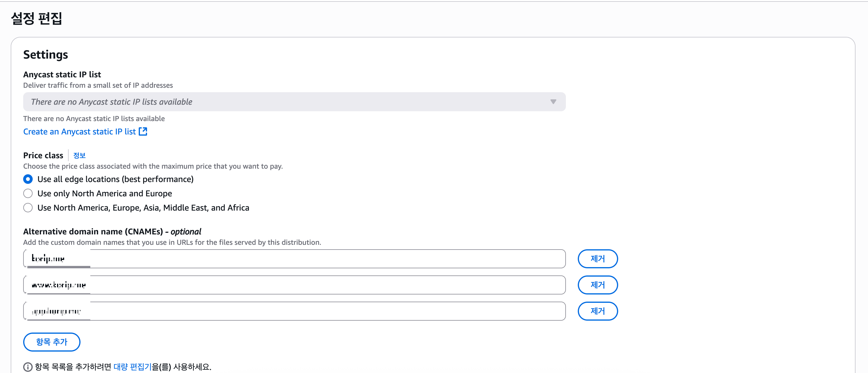Click the dropdown arrow in Anycast static IP list
This screenshot has width=868, height=373.
(x=553, y=101)
